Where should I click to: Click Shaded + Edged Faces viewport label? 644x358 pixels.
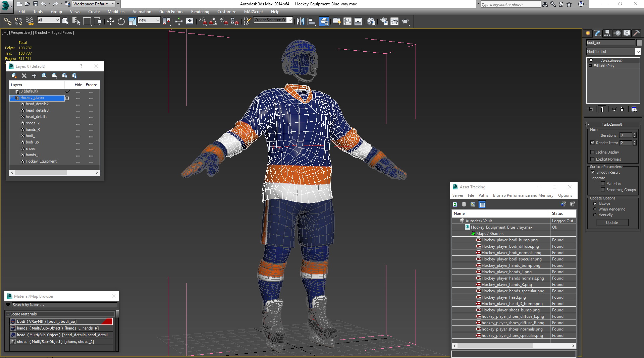(54, 33)
